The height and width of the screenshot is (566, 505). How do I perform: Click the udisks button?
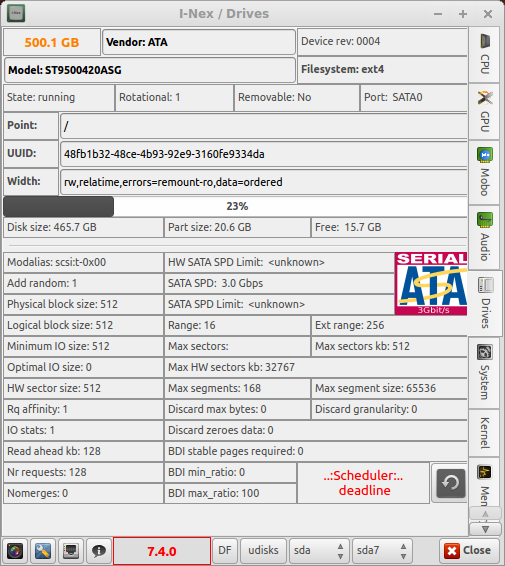(264, 551)
